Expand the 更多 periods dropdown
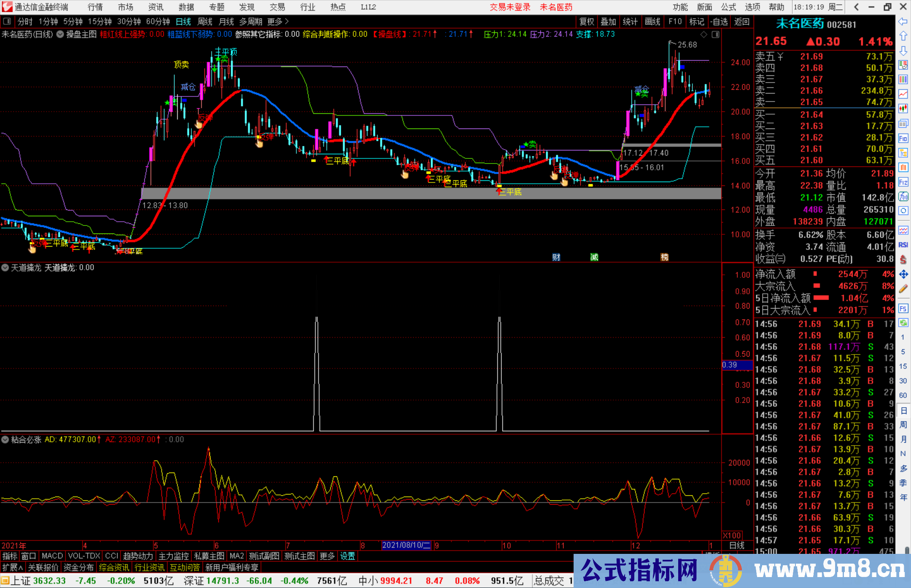Screen dimensions: 911x588 [x=278, y=21]
